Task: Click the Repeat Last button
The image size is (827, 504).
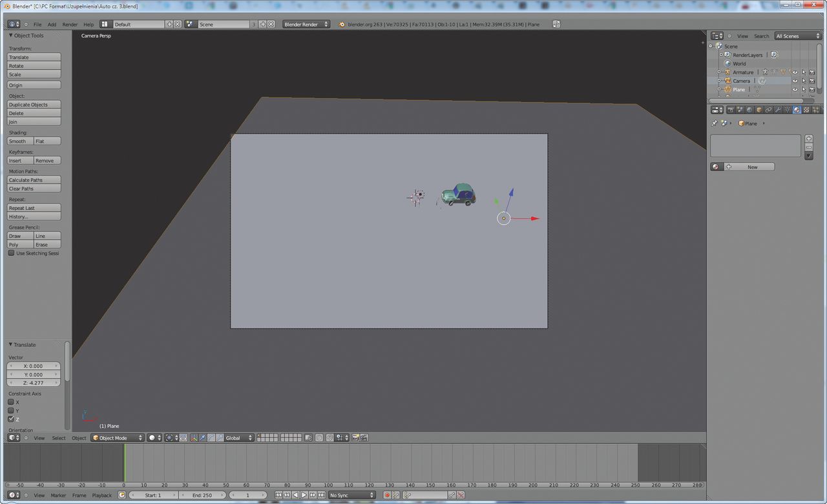Action: (34, 208)
